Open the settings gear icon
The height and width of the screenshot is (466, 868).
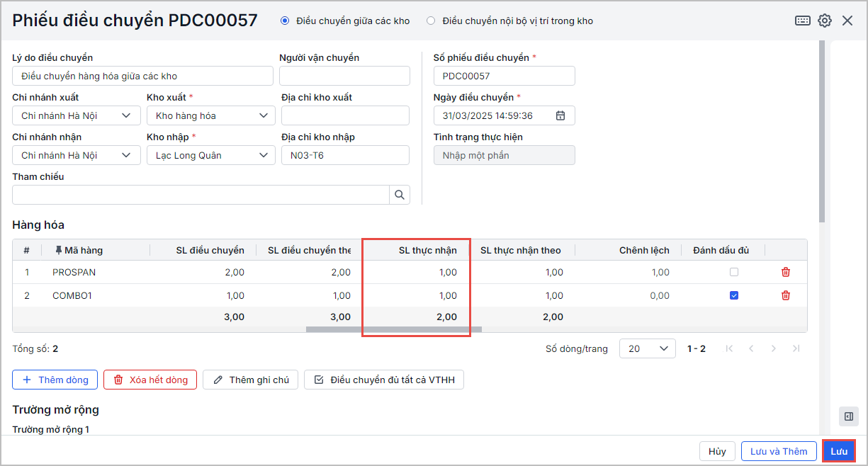(x=824, y=21)
